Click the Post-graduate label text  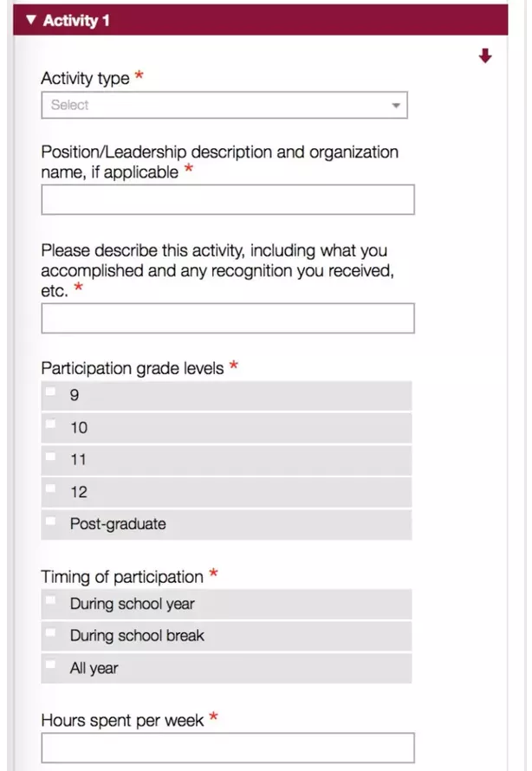tap(118, 524)
